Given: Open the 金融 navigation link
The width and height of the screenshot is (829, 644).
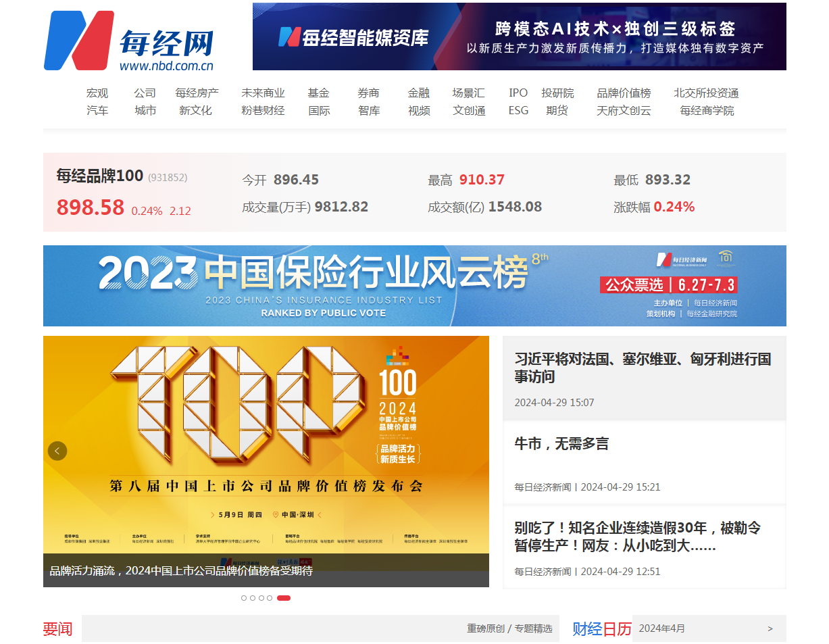Looking at the screenshot, I should [419, 93].
